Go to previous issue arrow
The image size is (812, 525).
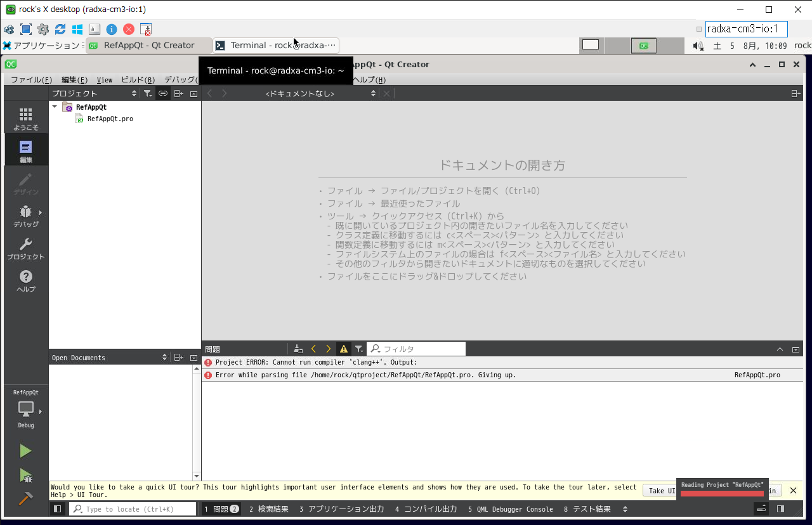point(313,349)
